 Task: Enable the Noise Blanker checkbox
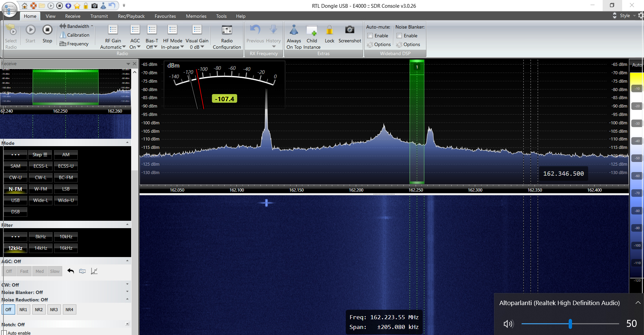[x=399, y=36]
